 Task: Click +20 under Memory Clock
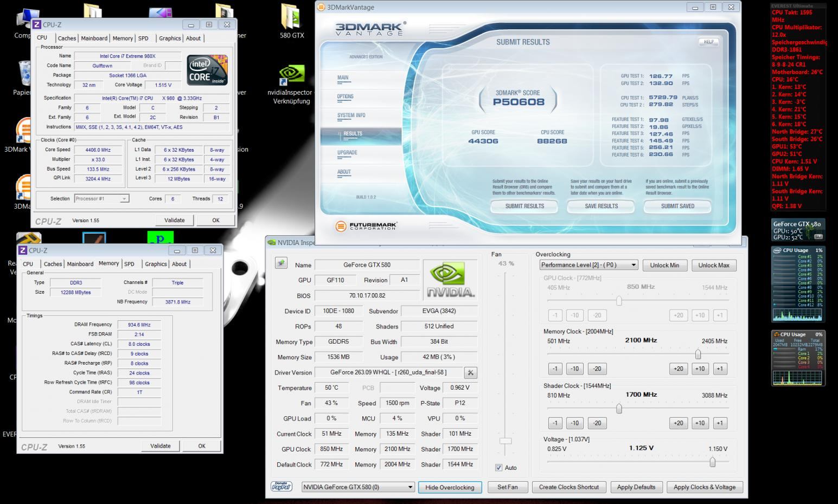click(678, 369)
